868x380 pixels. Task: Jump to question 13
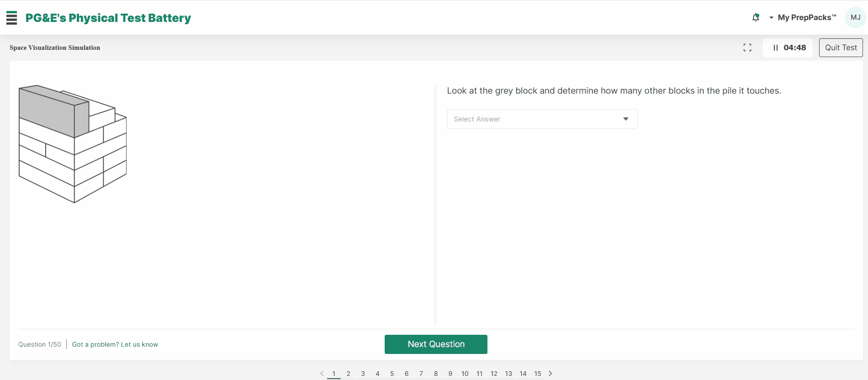[509, 374]
